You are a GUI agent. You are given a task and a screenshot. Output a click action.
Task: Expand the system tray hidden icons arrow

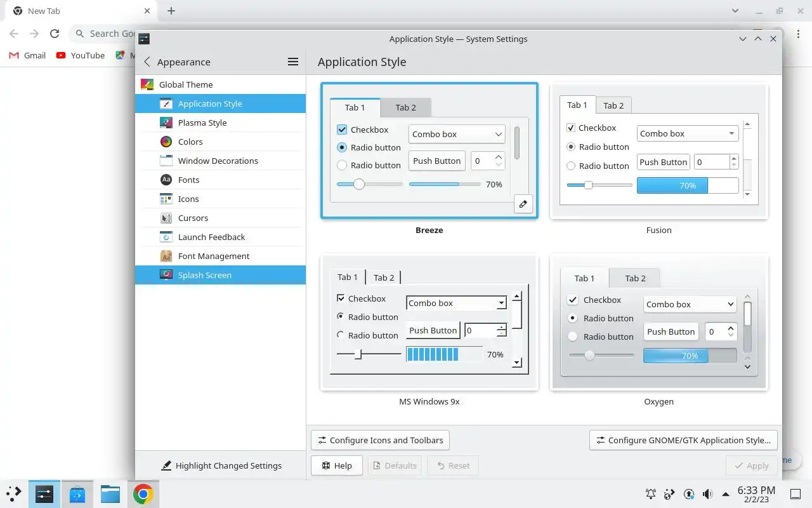[x=726, y=494]
